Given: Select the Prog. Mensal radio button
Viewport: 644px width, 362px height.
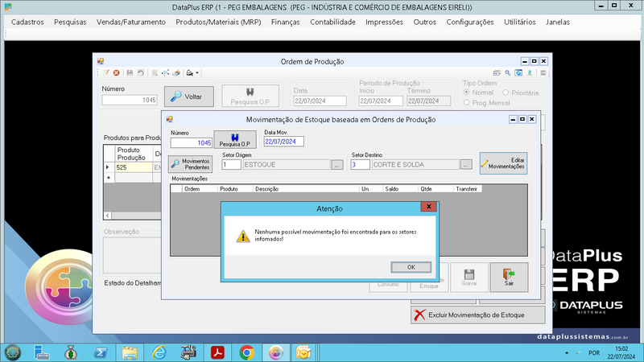Looking at the screenshot, I should [466, 103].
